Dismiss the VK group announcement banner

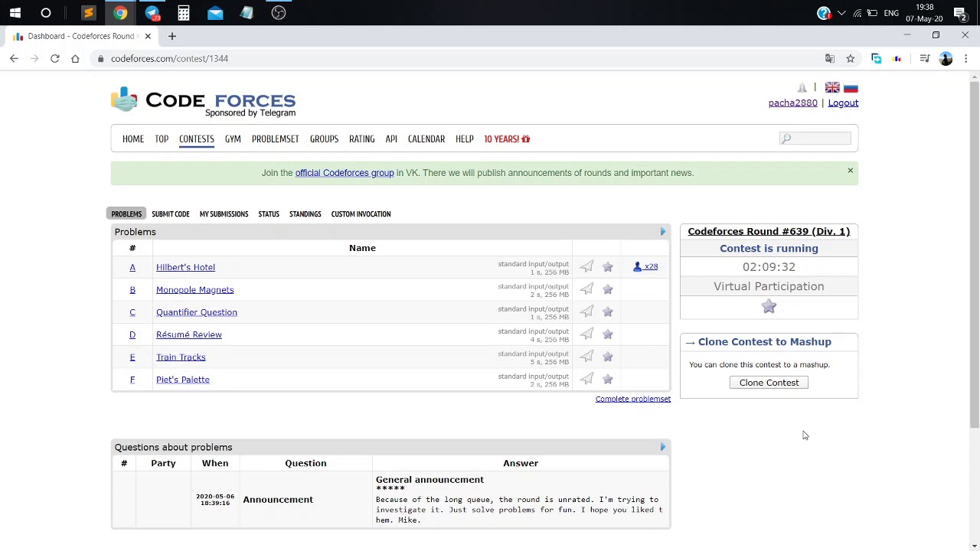pos(850,171)
